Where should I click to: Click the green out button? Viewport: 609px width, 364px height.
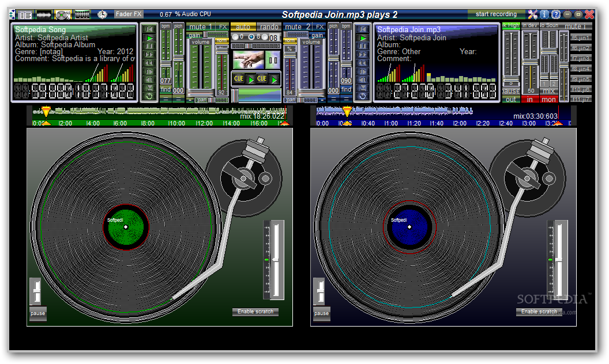pyautogui.click(x=511, y=100)
